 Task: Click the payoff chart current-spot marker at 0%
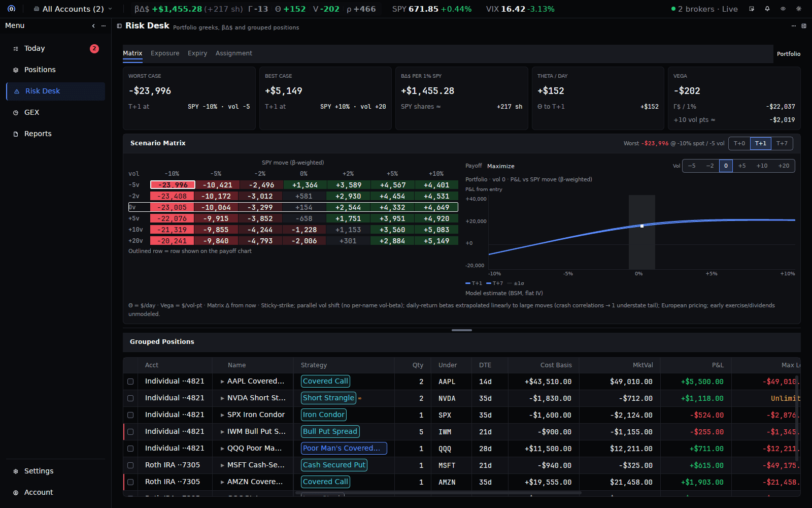click(x=642, y=226)
